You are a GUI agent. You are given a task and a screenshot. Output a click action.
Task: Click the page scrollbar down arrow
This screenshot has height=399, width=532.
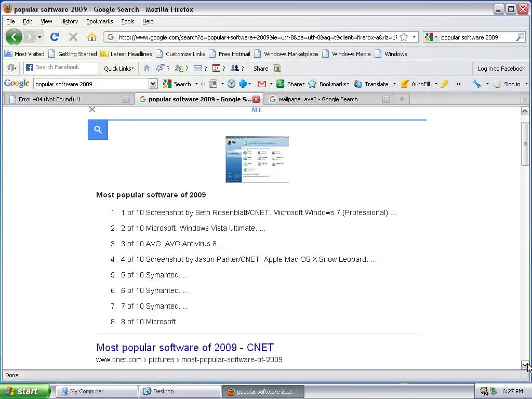click(525, 365)
